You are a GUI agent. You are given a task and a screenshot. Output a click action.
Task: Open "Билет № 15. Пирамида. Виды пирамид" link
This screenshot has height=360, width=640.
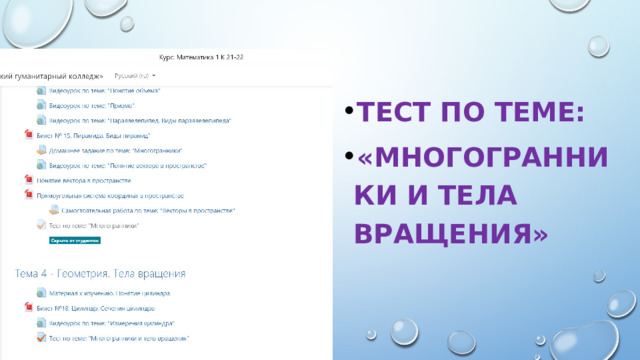(x=93, y=136)
